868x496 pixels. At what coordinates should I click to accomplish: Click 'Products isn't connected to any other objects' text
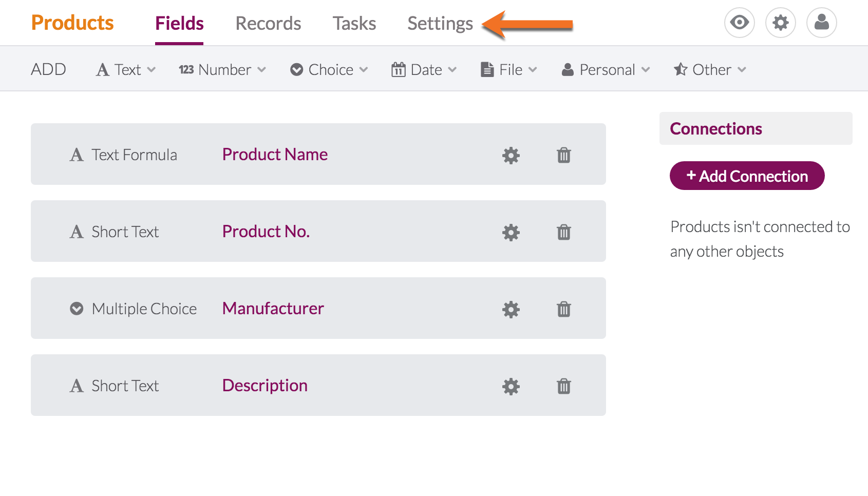pyautogui.click(x=760, y=239)
